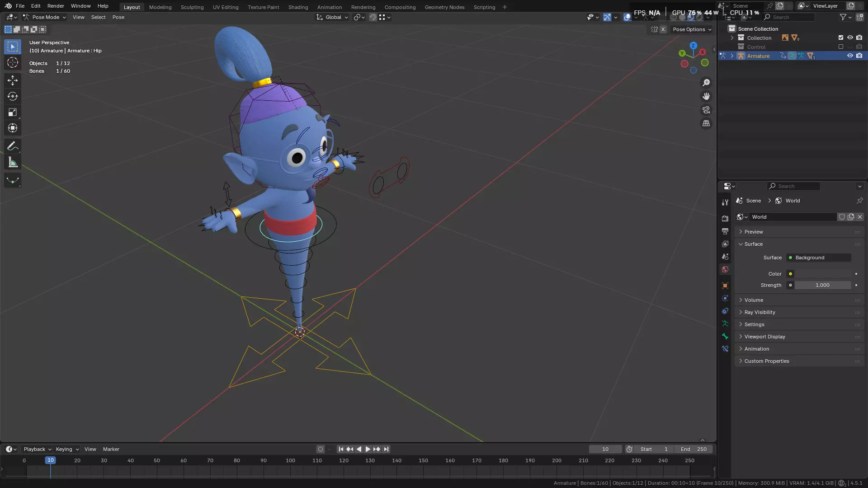Toggle auto keying record button
The image size is (868, 488).
(x=321, y=449)
